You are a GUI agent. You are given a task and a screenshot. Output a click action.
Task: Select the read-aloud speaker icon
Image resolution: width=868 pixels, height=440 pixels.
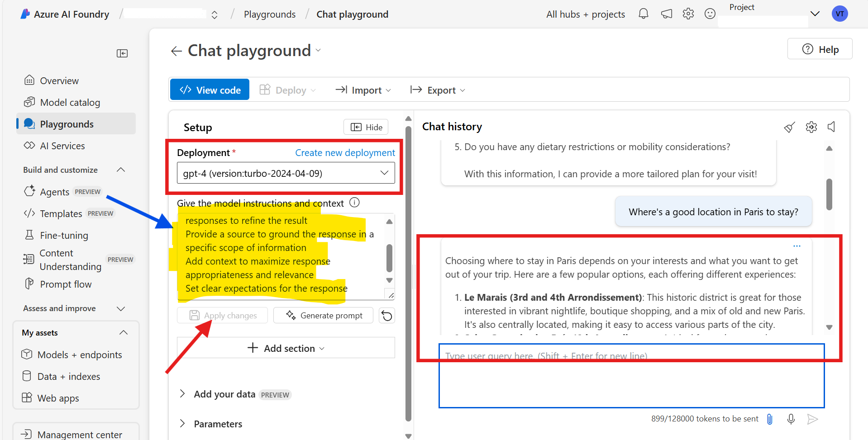point(831,127)
